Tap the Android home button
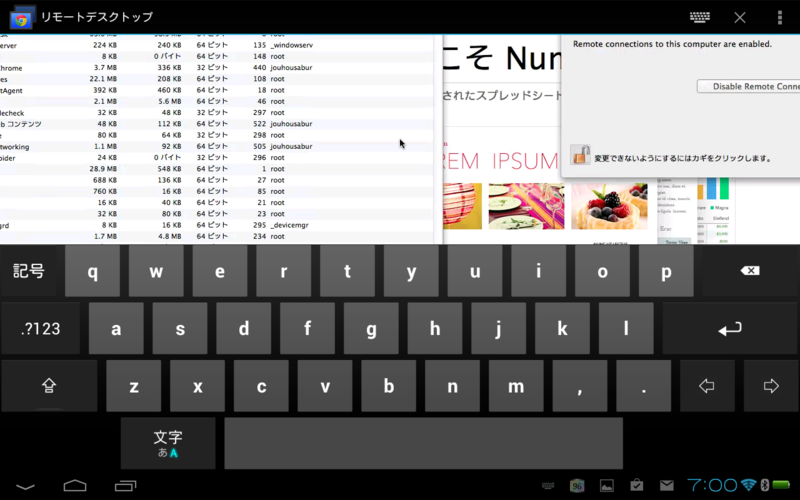This screenshot has width=800, height=500. (x=74, y=485)
